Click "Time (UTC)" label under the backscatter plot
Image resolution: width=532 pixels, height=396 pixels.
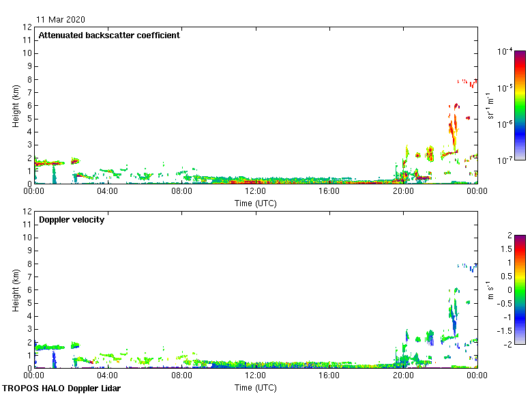(255, 203)
